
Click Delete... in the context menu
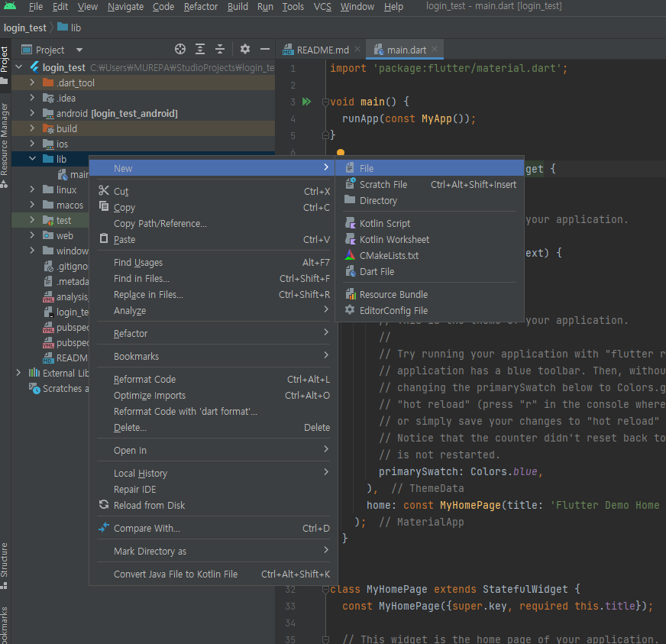214,427
